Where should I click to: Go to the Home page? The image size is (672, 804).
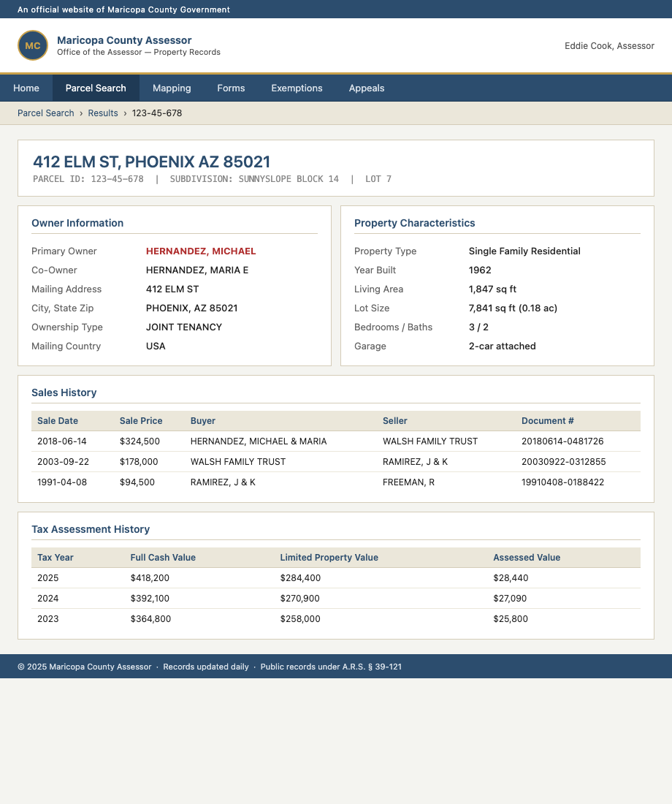[x=26, y=88]
